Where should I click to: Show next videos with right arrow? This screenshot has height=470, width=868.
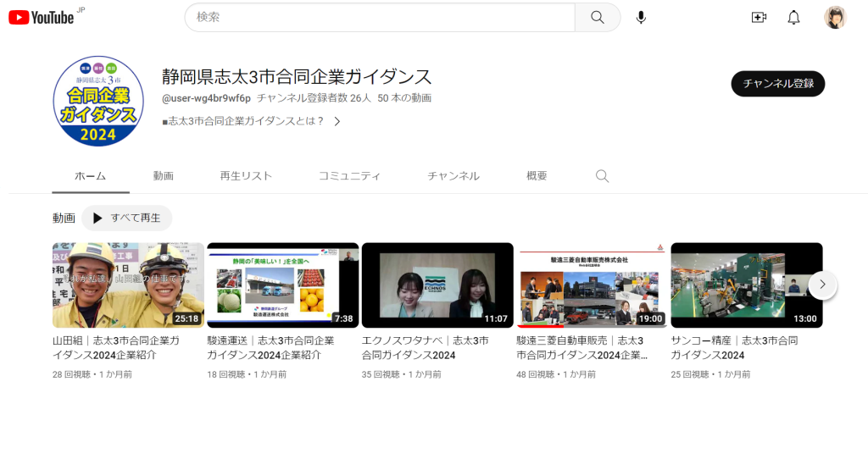pyautogui.click(x=822, y=285)
